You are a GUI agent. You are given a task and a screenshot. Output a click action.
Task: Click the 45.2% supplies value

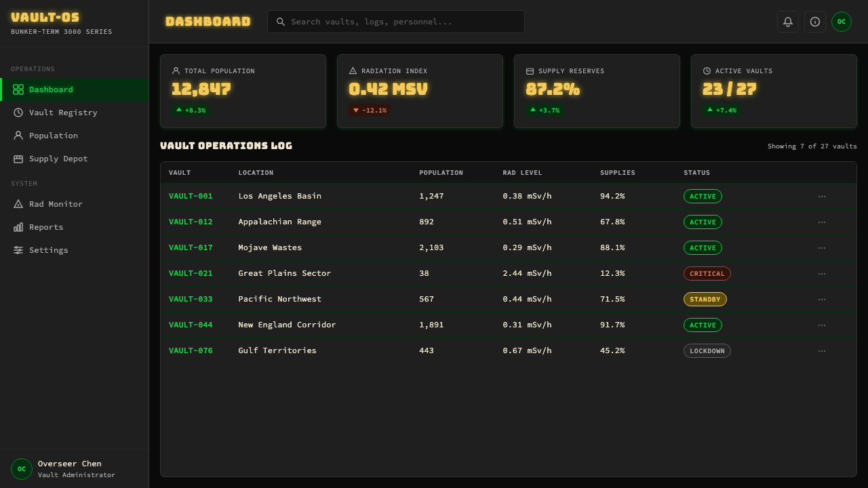pyautogui.click(x=612, y=350)
